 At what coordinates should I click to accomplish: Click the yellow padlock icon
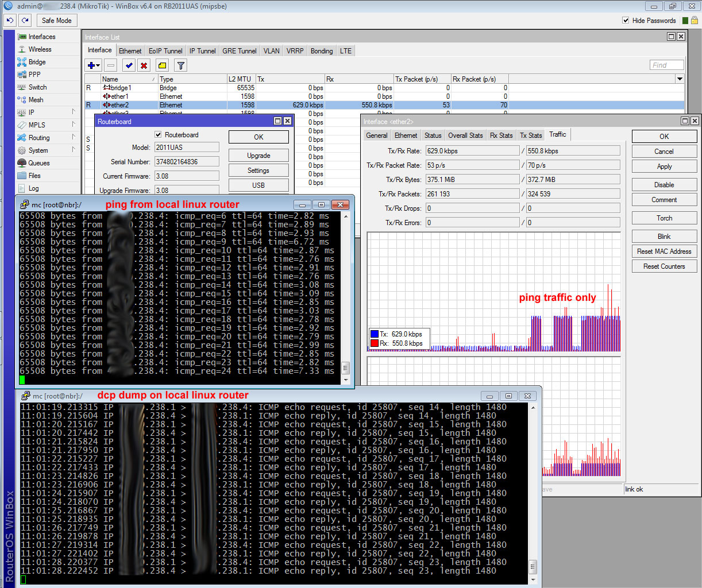[x=694, y=20]
